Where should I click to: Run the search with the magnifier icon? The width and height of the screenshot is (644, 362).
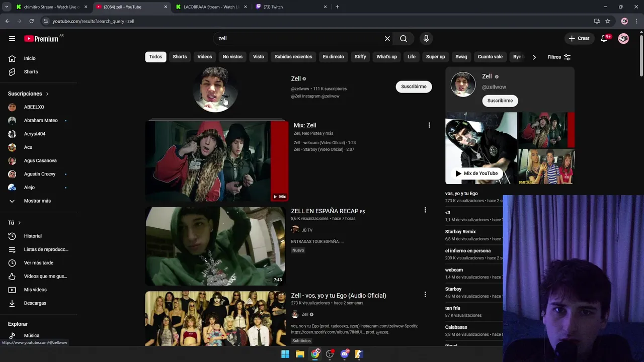[x=404, y=38]
